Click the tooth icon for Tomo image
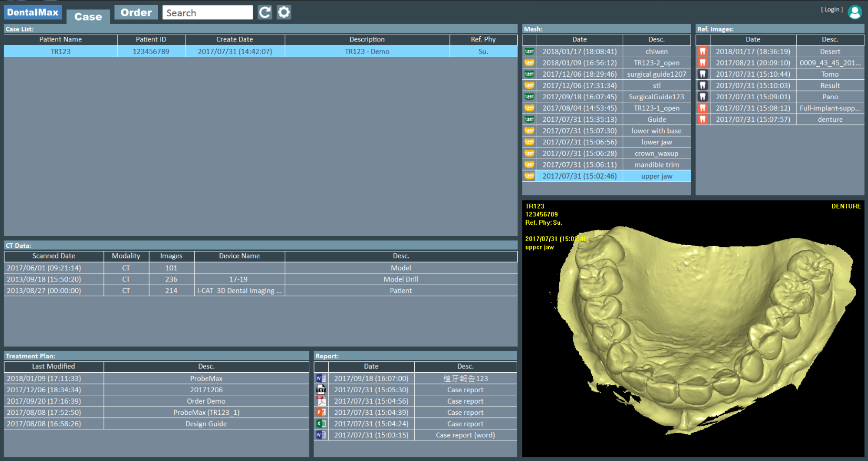The image size is (868, 461). pos(703,74)
